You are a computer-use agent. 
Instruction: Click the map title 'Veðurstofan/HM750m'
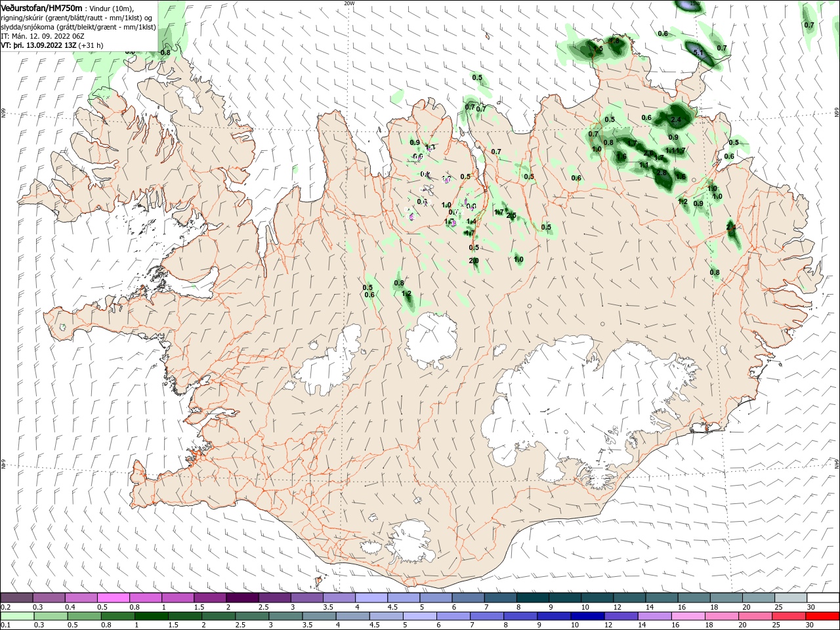point(41,8)
